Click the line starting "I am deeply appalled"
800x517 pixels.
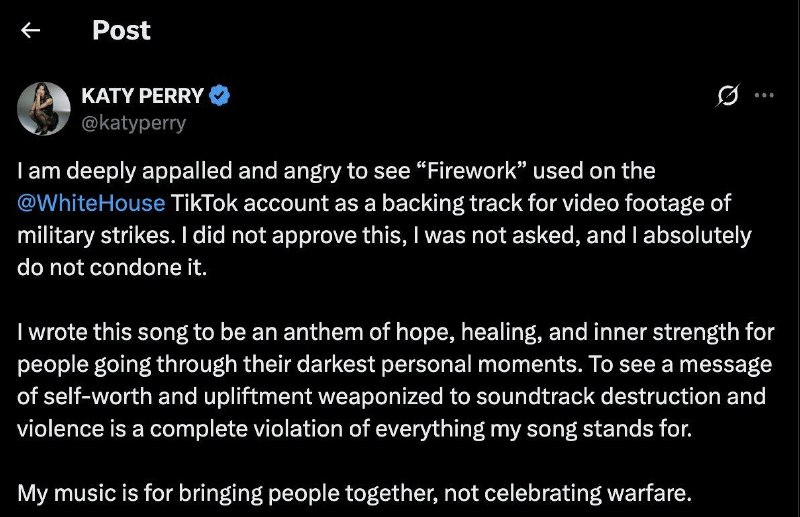(x=336, y=171)
